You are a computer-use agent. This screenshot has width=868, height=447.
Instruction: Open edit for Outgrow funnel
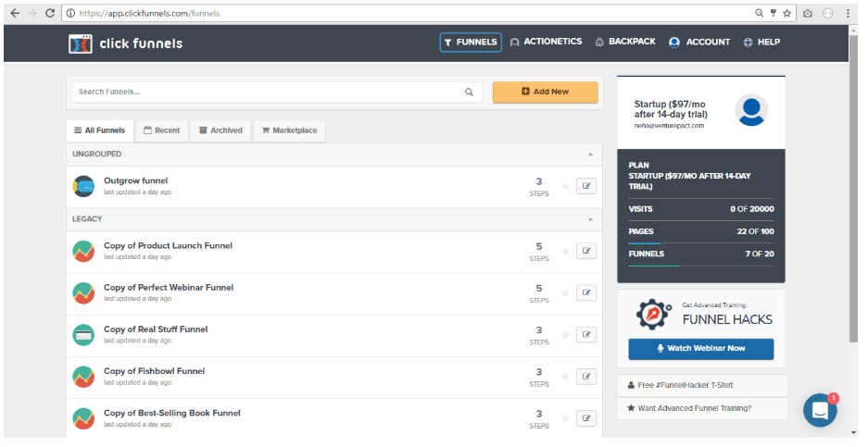pyautogui.click(x=586, y=186)
